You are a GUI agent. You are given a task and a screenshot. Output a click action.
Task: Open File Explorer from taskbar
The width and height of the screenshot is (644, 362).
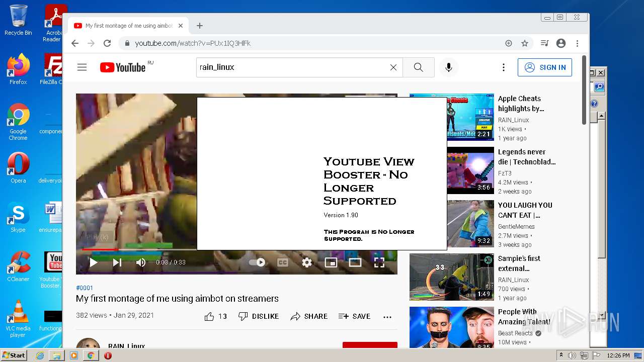pos(57,355)
